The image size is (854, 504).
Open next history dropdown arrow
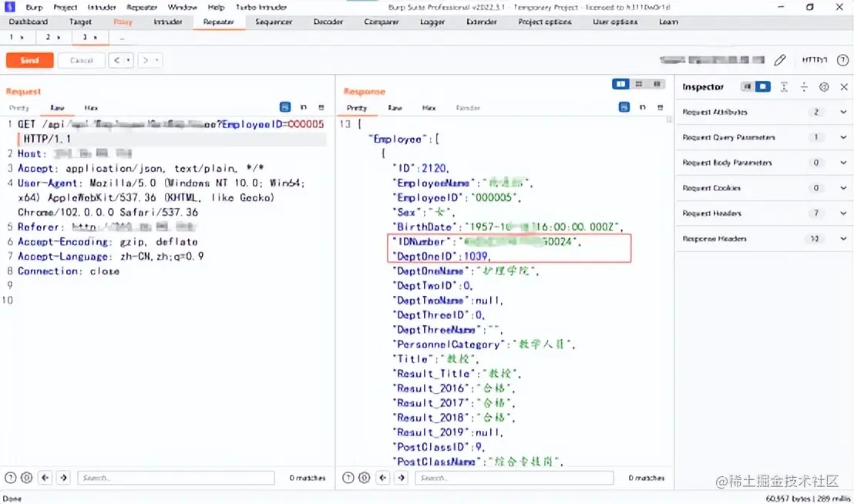click(157, 60)
